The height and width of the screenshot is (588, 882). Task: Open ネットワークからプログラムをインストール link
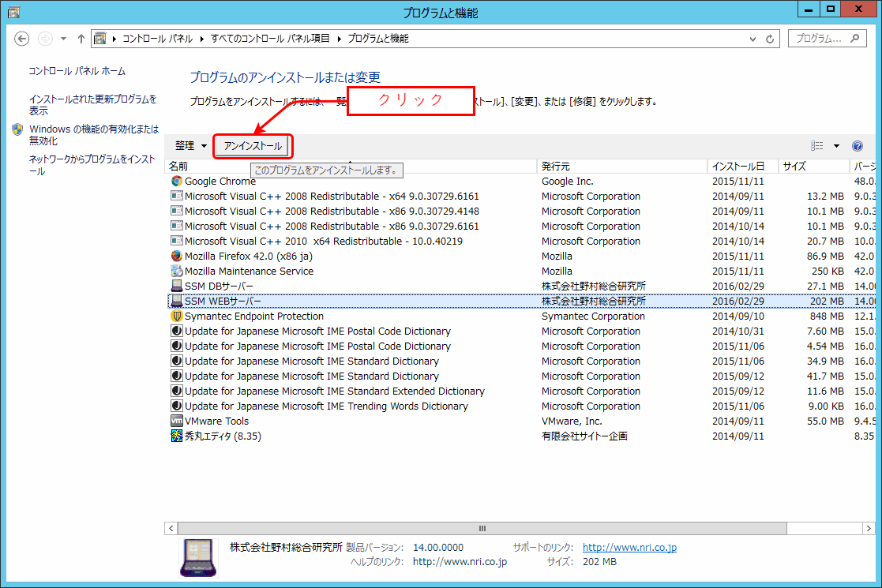[x=92, y=165]
